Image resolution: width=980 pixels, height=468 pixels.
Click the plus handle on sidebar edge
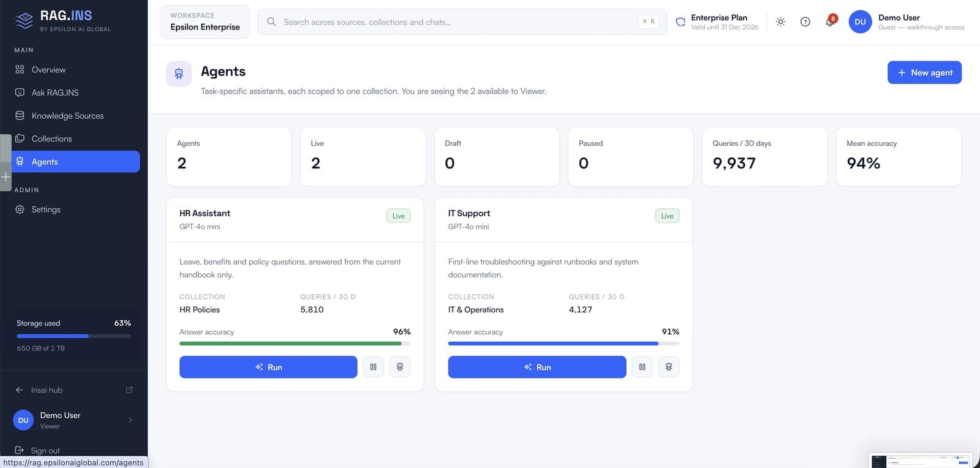click(6, 177)
